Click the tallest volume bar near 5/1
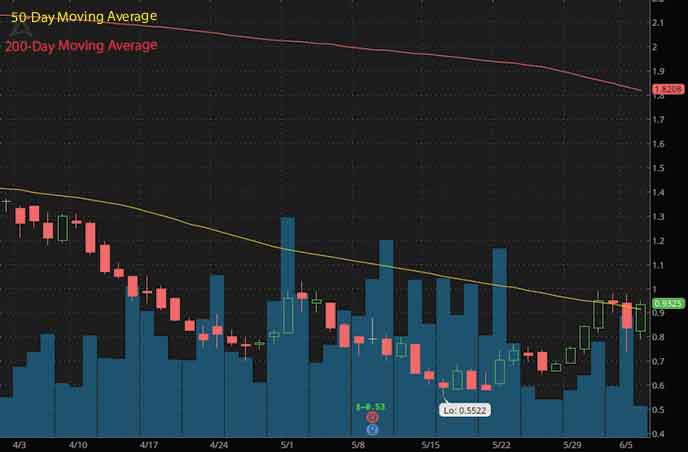 (287, 327)
